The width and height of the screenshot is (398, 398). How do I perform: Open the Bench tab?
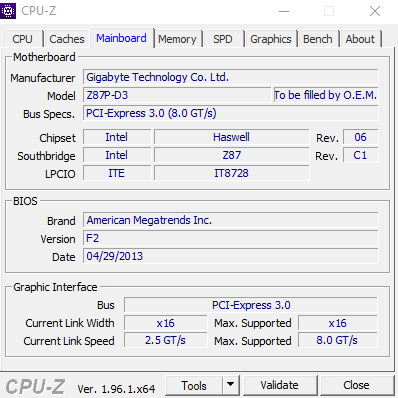[x=318, y=39]
